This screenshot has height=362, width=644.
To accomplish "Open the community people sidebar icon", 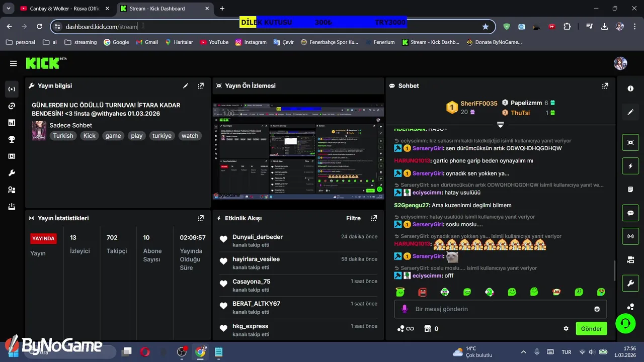I will 12,190.
